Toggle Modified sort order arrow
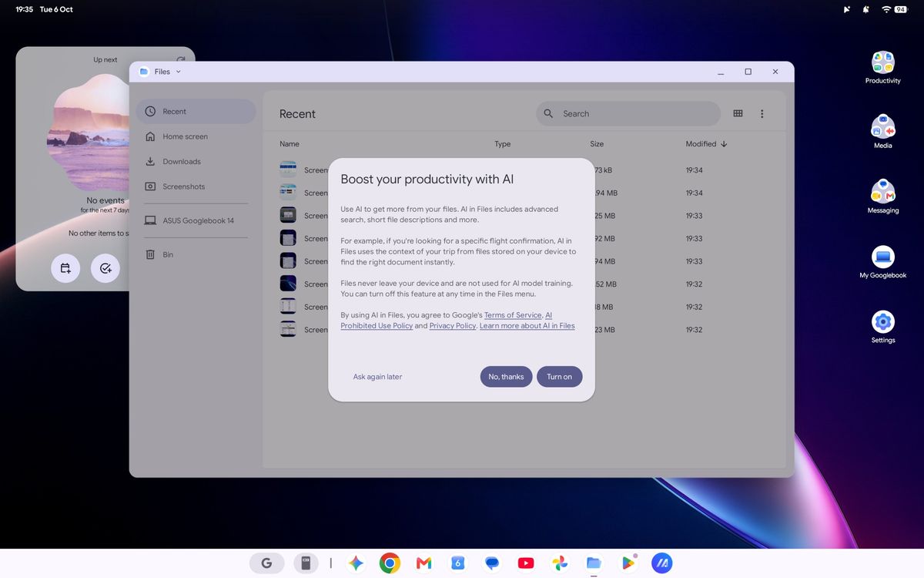Viewport: 924px width, 578px height. click(724, 144)
